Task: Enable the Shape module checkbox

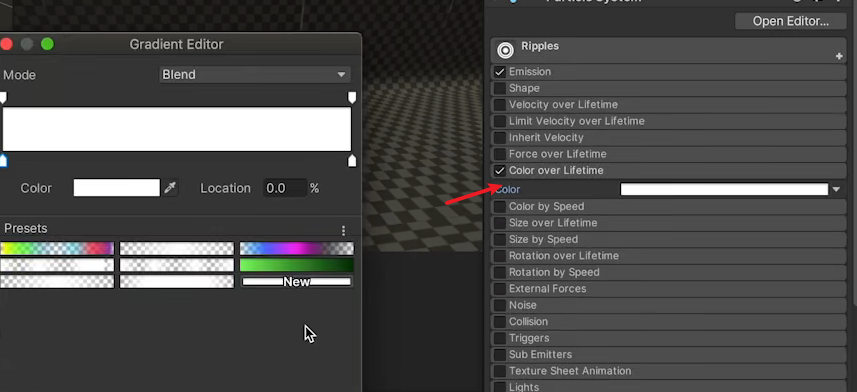Action: (500, 88)
